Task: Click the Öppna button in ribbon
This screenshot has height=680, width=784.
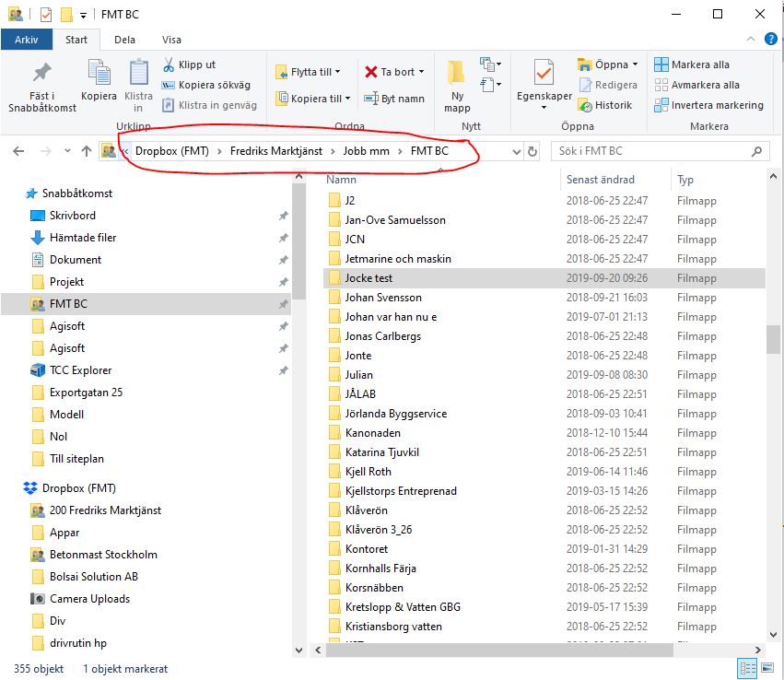Action: (603, 64)
